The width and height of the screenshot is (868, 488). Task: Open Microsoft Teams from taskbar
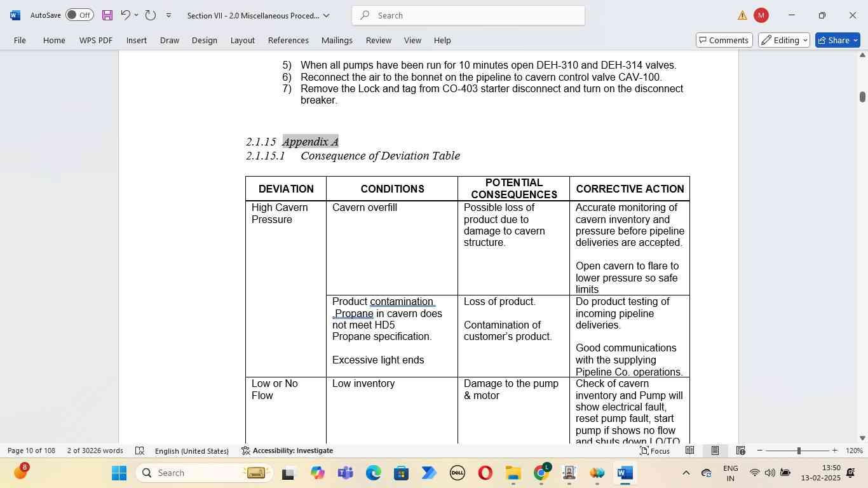(x=346, y=473)
